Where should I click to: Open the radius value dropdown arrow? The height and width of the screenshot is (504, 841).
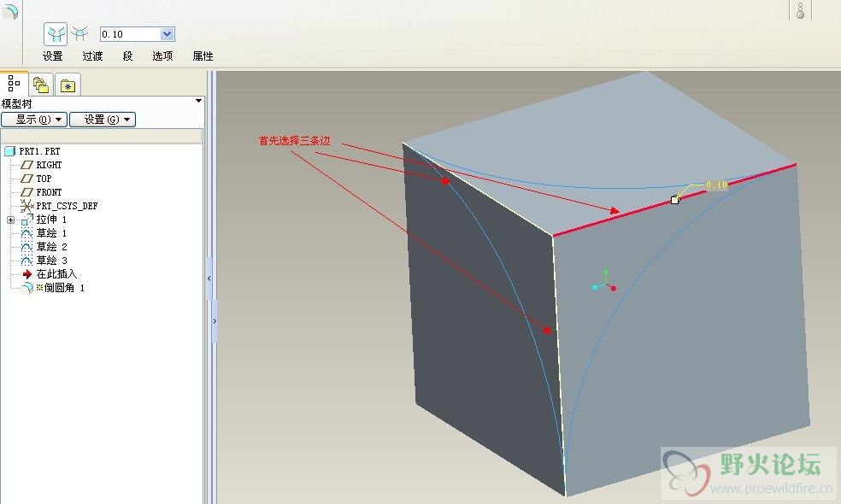pyautogui.click(x=168, y=34)
